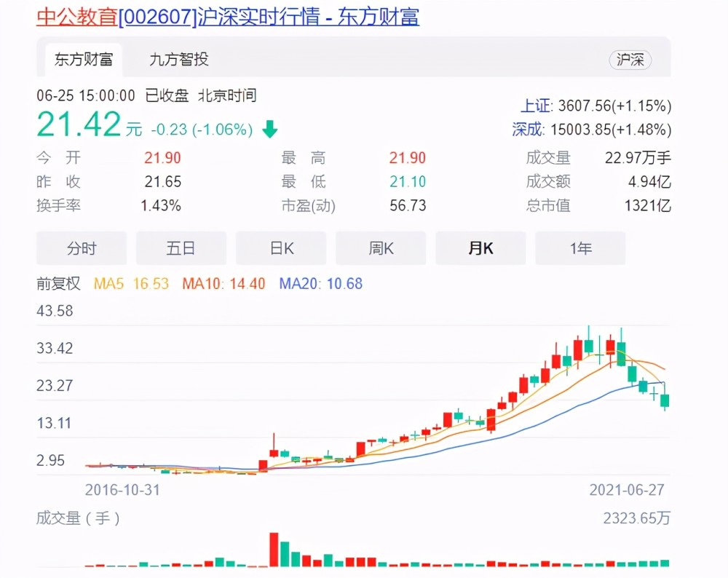Click the change value -0.23 (-1.06%)
Image resolution: width=728 pixels, height=578 pixels.
click(202, 130)
